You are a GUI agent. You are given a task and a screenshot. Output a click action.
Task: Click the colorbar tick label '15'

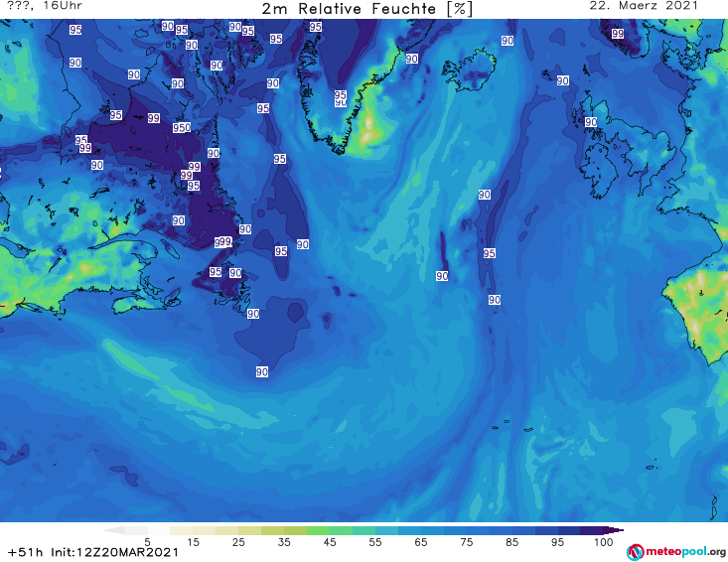pyautogui.click(x=193, y=542)
